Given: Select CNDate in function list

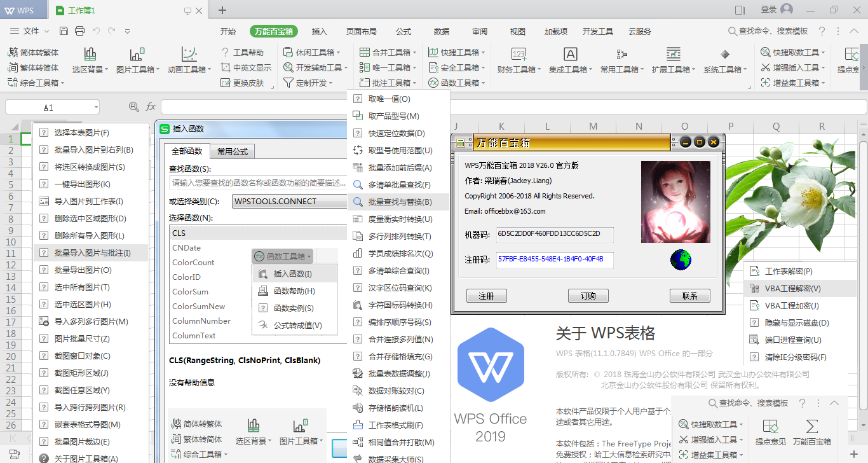Looking at the screenshot, I should 186,248.
